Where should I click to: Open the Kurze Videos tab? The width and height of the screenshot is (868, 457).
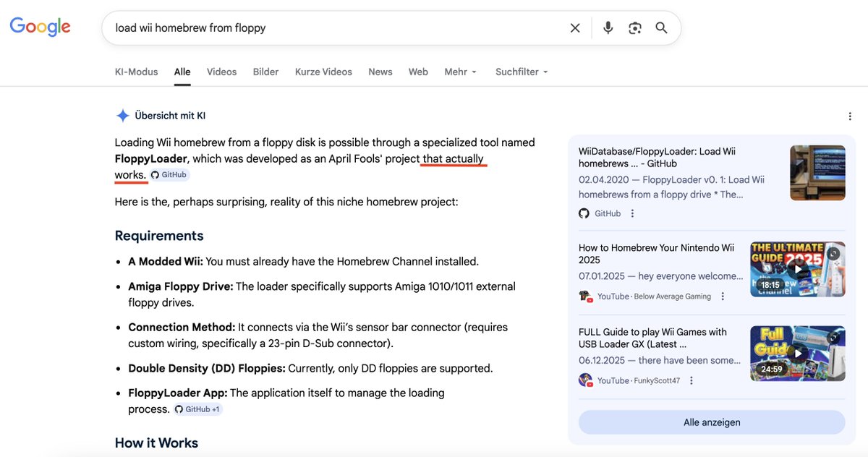click(x=323, y=72)
